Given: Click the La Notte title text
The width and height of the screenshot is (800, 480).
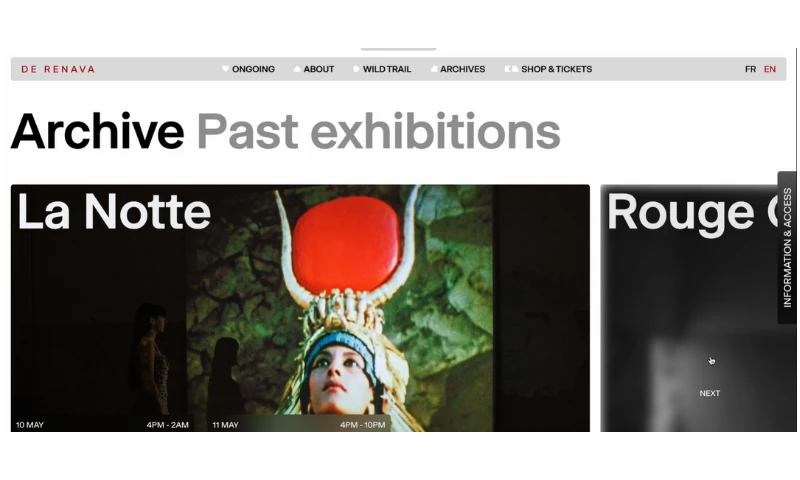Looking at the screenshot, I should (x=114, y=211).
